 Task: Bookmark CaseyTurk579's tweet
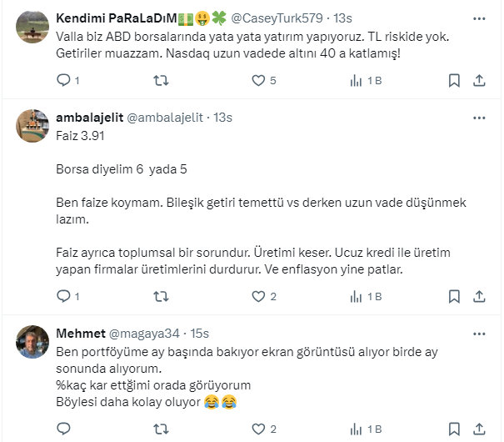454,81
